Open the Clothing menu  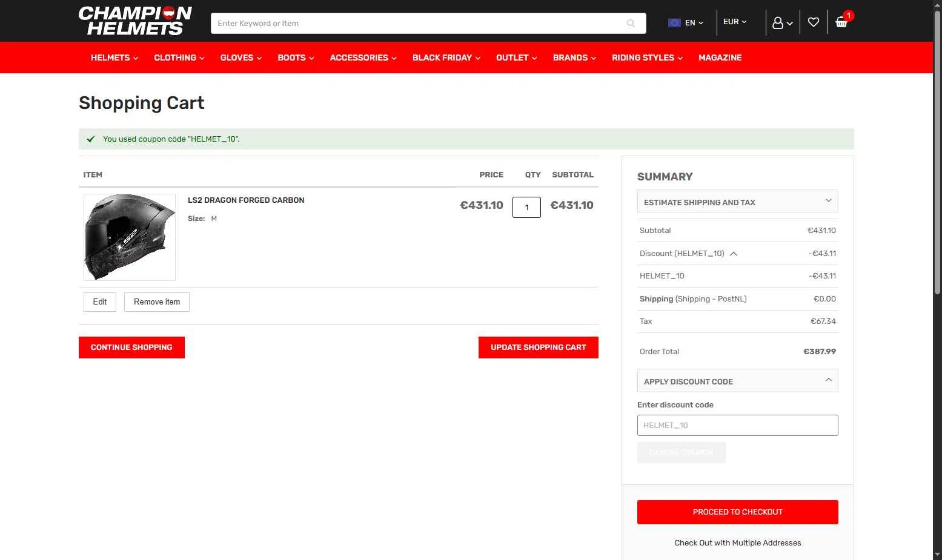[x=179, y=58]
